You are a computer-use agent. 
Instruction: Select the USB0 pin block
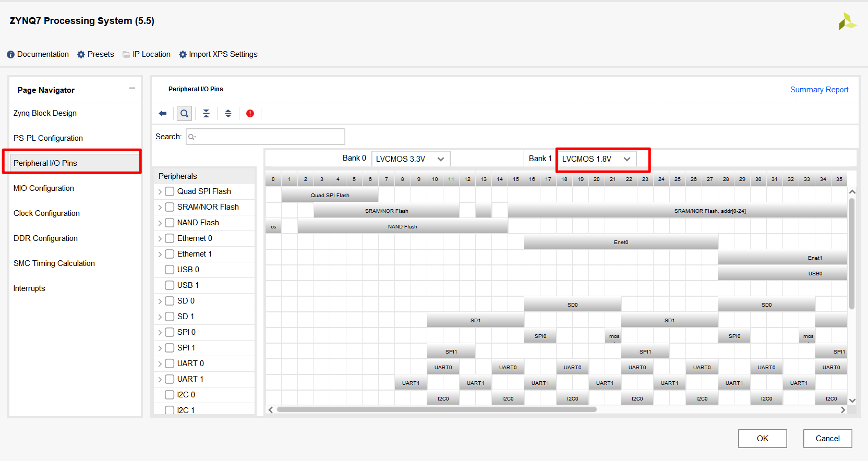pos(782,273)
